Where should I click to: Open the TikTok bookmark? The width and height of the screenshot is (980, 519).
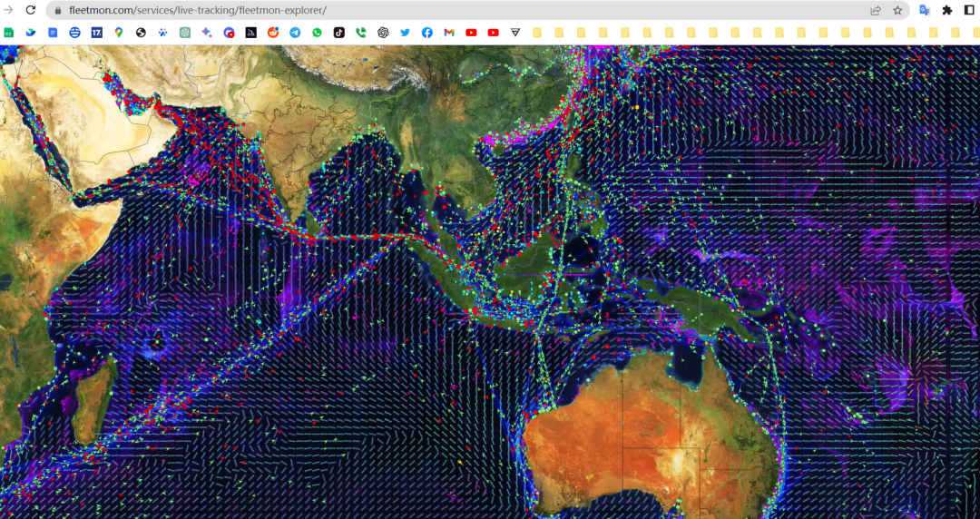(x=338, y=33)
